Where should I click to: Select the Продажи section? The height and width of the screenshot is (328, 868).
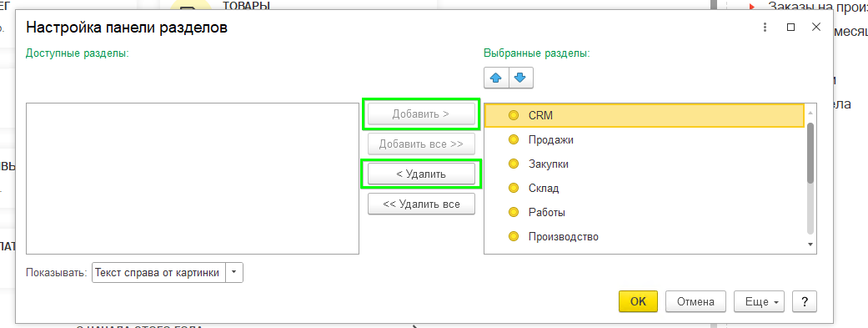pos(645,140)
